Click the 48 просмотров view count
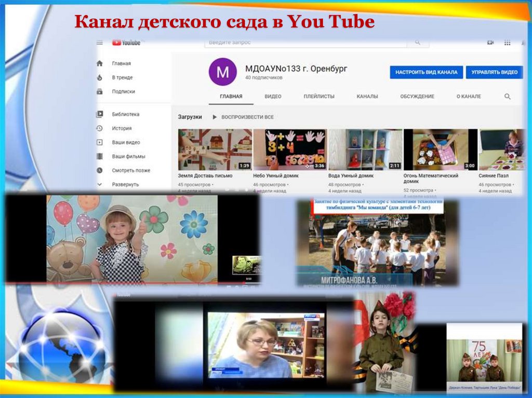Image resolution: width=532 pixels, height=398 pixels. (x=344, y=185)
